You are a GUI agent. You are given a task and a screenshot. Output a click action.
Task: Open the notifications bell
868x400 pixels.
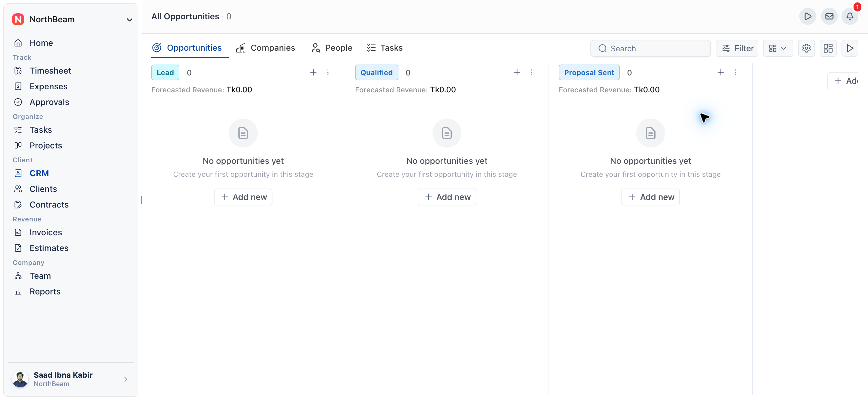[x=850, y=16]
